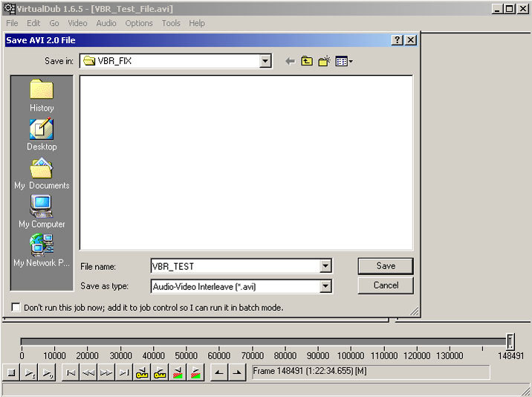Open the Go menu
The height and width of the screenshot is (397, 532).
click(54, 23)
